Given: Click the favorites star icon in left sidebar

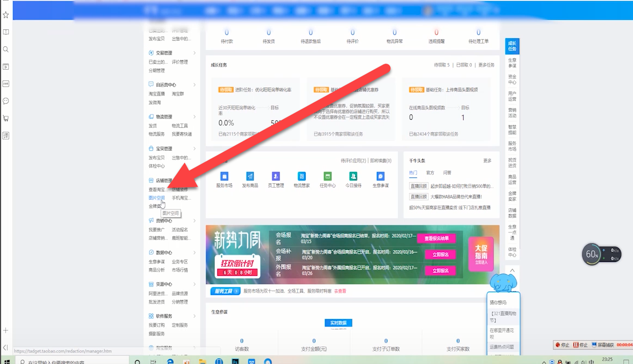Looking at the screenshot, I should pos(6,15).
